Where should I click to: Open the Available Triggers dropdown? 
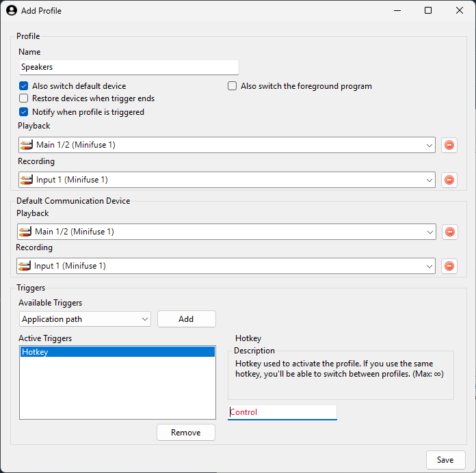pyautogui.click(x=85, y=319)
